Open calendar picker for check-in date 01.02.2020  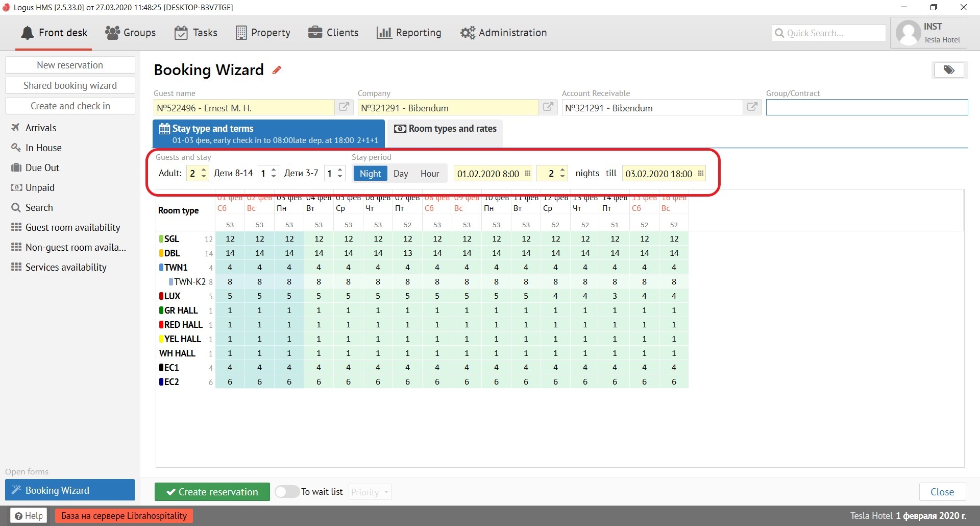point(528,174)
